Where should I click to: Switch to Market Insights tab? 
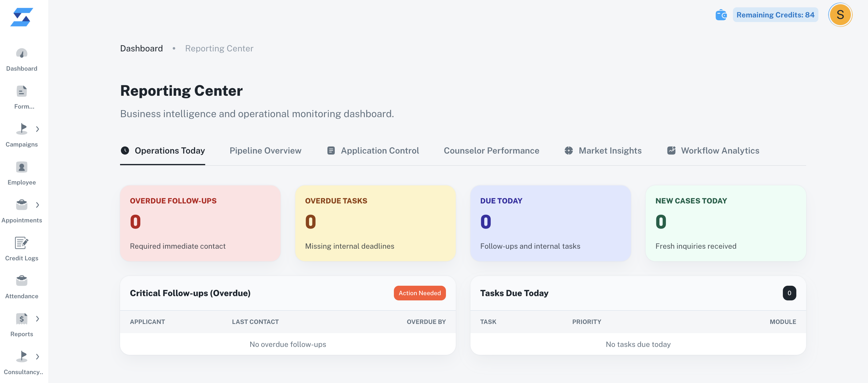(603, 151)
